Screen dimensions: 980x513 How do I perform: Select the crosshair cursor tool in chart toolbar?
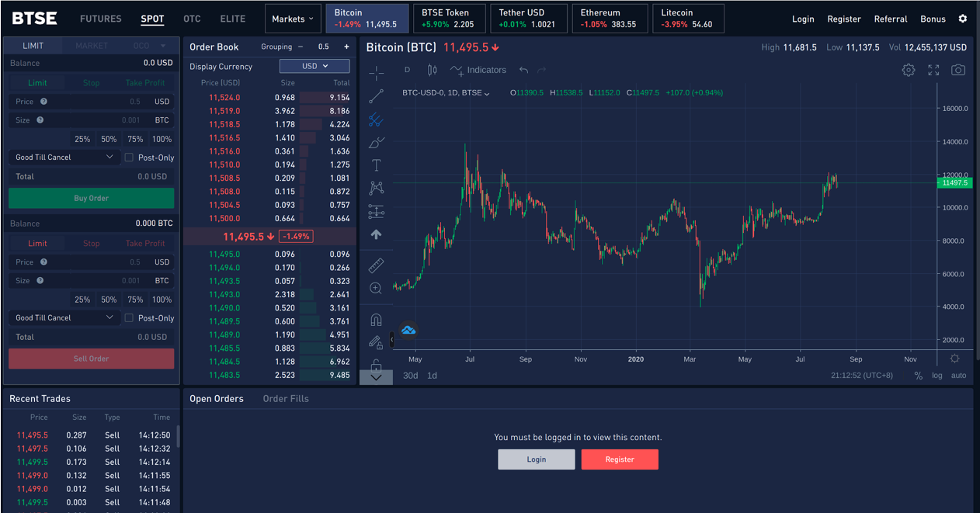[x=376, y=73]
